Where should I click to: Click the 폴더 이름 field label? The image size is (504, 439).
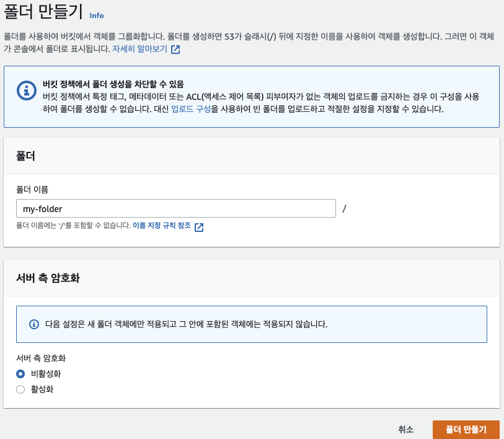pos(32,190)
